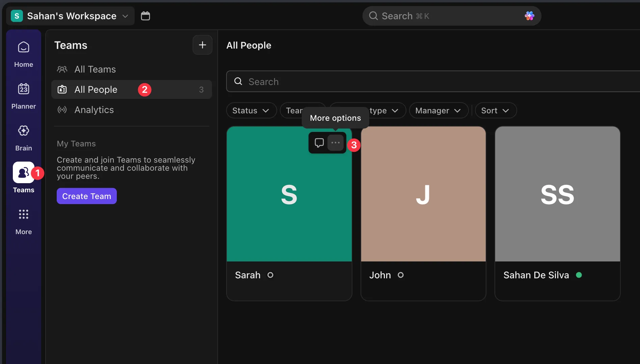Open the Home section from the sidebar
Image resolution: width=640 pixels, height=364 pixels.
point(23,54)
